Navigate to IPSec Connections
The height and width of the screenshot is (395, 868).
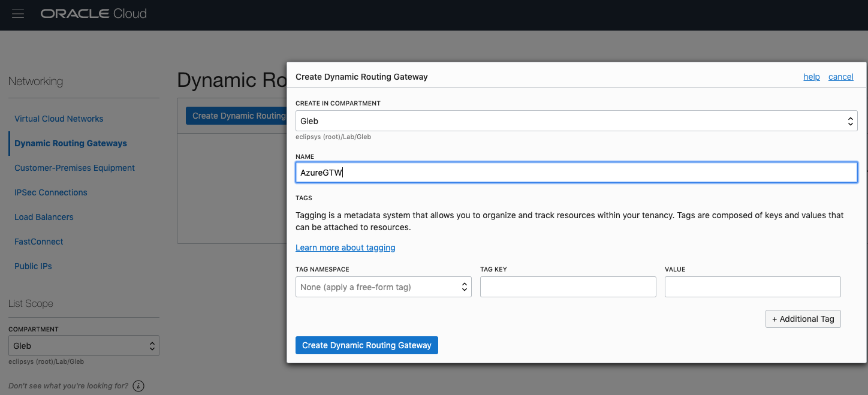[50, 192]
